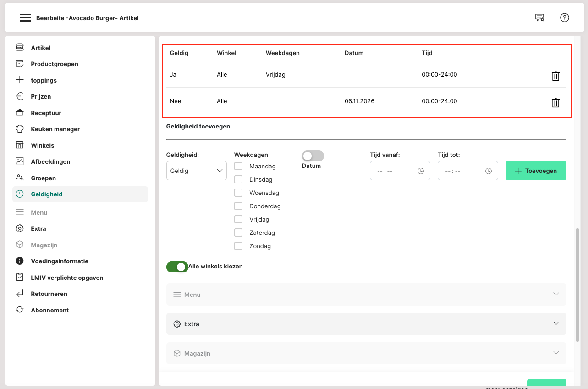The height and width of the screenshot is (389, 588).
Task: Go to Prijzen in sidebar
Action: pyautogui.click(x=41, y=97)
